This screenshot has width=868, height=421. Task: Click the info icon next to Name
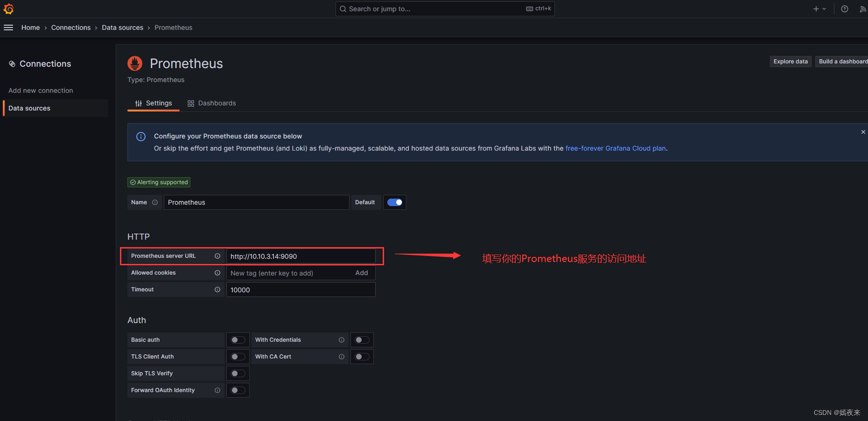(155, 202)
